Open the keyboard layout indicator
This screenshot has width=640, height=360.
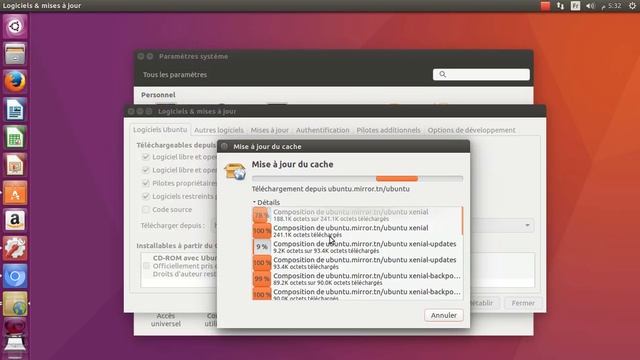(576, 6)
